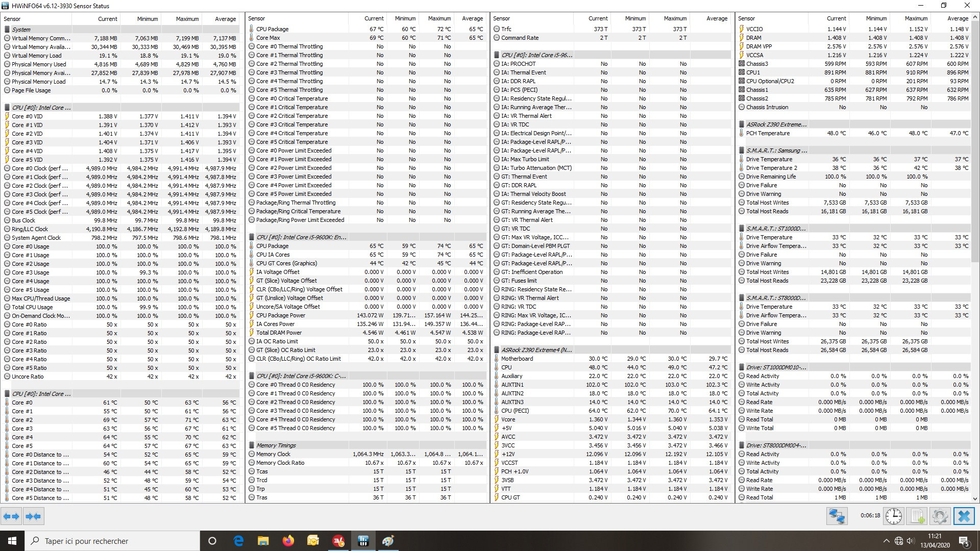
Task: Select the CPU Package Power row
Action: coord(281,315)
